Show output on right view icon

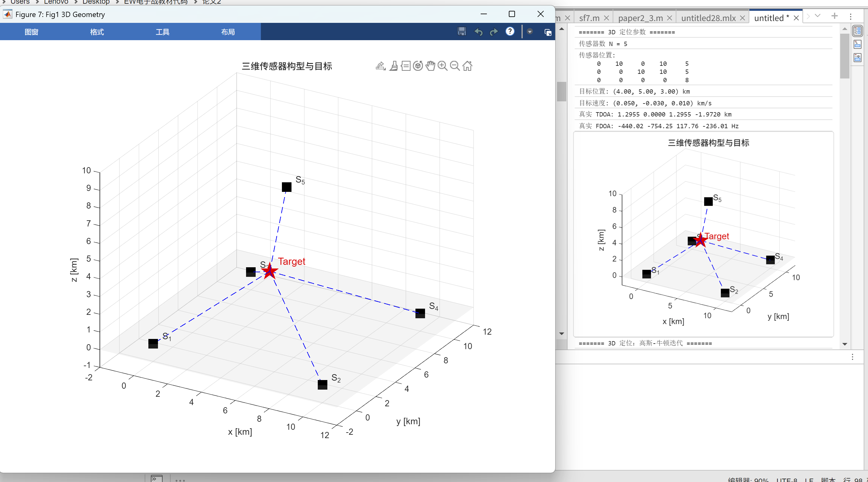point(857,31)
